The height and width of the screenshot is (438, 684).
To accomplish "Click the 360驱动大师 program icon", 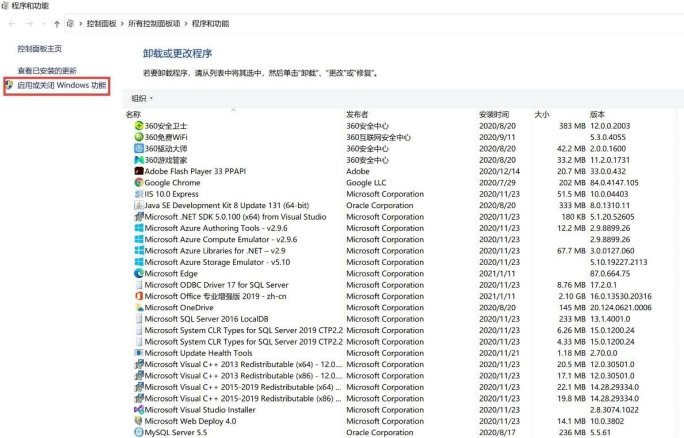I will 139,148.
